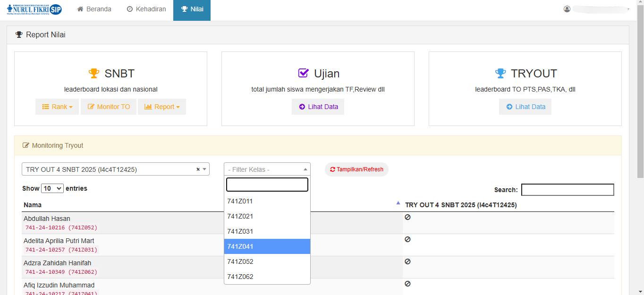This screenshot has width=644, height=295.
Task: Click Lihat Data under Ujian
Action: 318,107
